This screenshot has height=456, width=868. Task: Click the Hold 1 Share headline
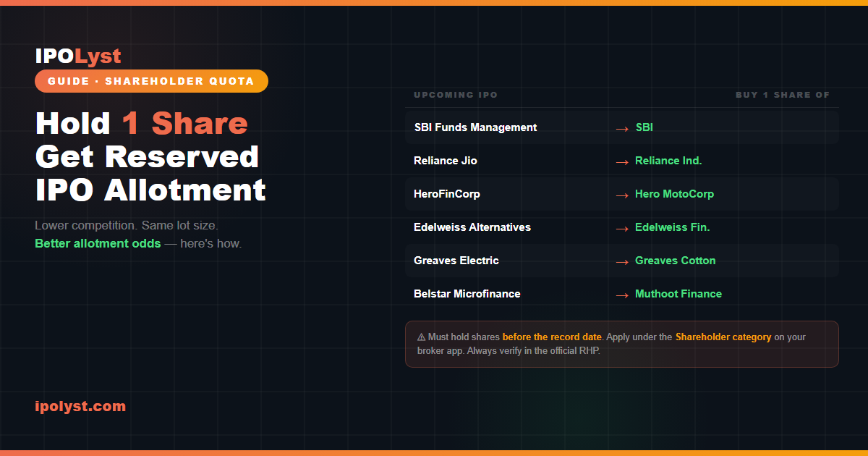pyautogui.click(x=142, y=124)
